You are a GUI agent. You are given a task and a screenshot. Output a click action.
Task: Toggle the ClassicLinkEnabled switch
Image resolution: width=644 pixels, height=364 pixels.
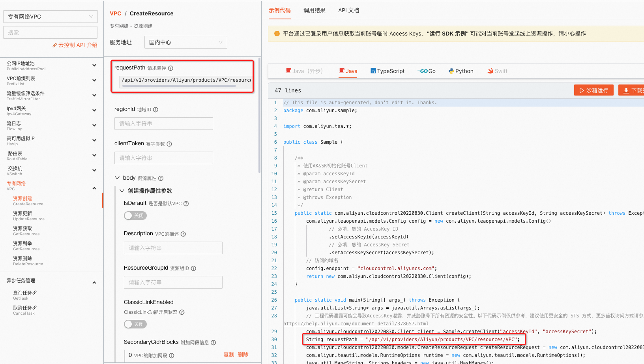point(135,324)
